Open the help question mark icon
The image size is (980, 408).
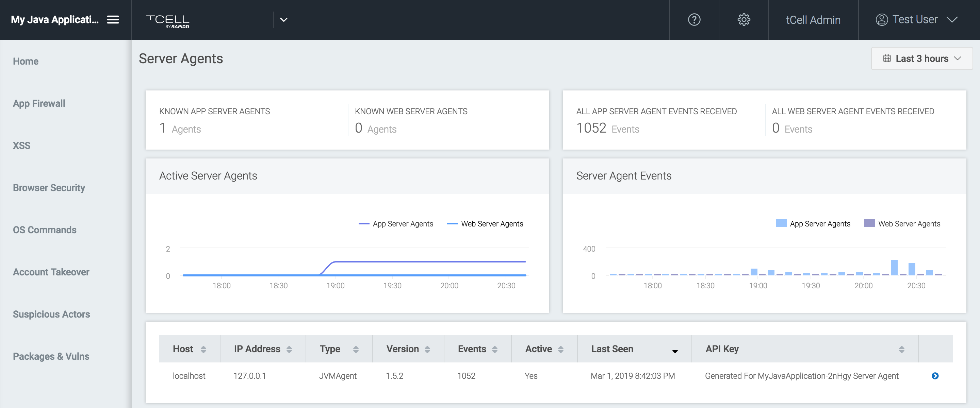point(694,19)
